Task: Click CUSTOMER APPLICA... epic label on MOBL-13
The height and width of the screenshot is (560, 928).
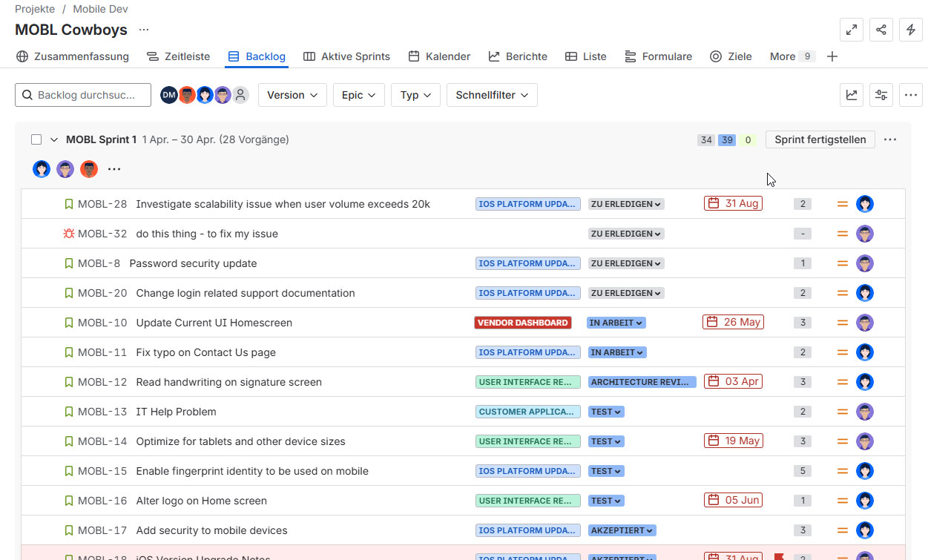Action: click(x=528, y=412)
